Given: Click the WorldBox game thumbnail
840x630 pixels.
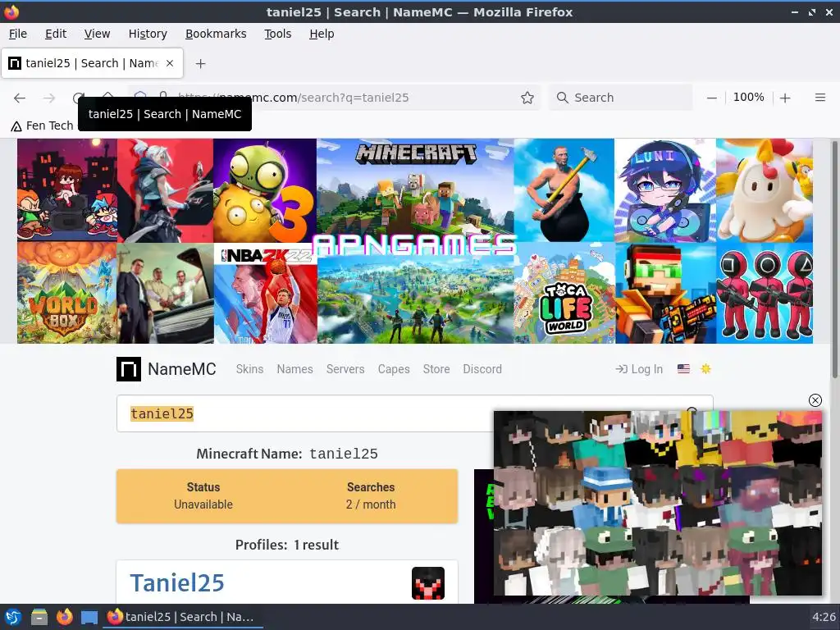Looking at the screenshot, I should tap(67, 294).
